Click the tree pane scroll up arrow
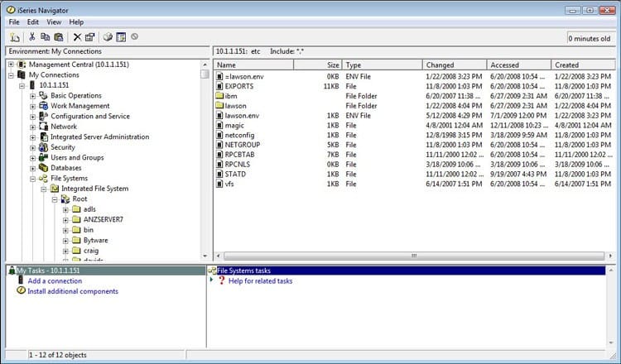The width and height of the screenshot is (621, 364). click(205, 64)
